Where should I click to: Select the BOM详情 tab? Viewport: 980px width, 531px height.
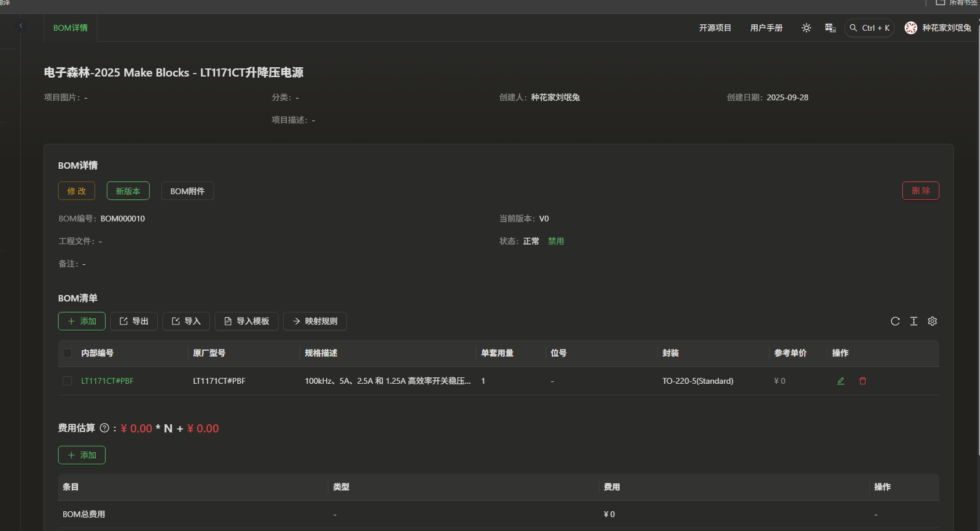click(x=70, y=28)
